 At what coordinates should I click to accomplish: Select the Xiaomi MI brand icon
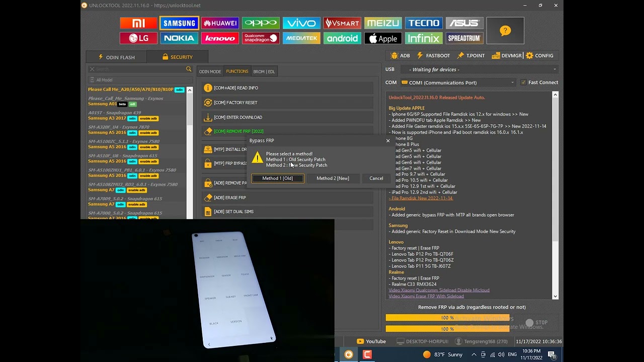tap(138, 23)
